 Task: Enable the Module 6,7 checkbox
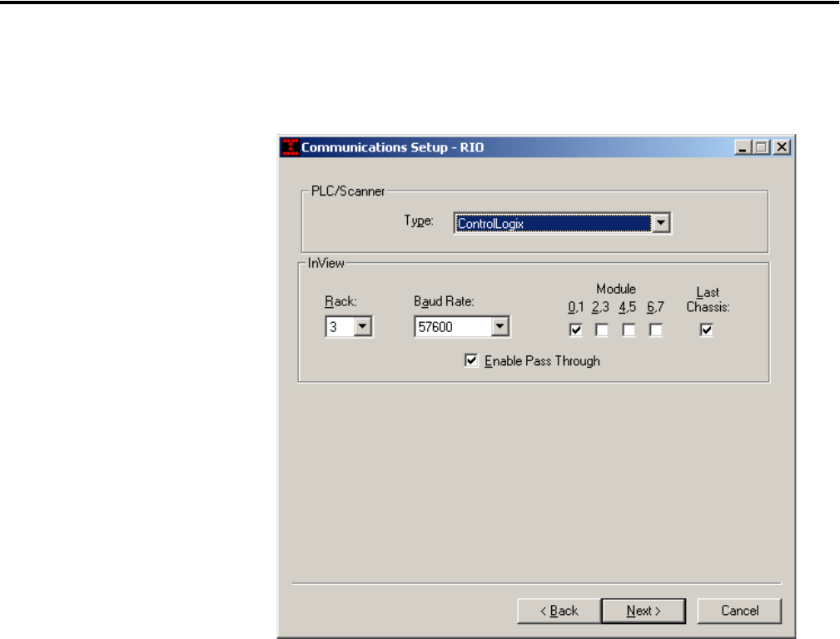[x=655, y=330]
